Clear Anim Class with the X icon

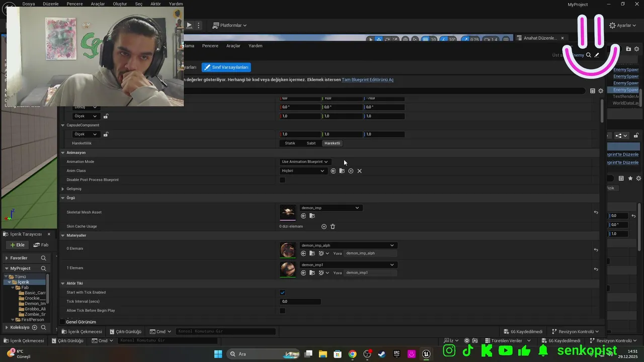tap(359, 171)
